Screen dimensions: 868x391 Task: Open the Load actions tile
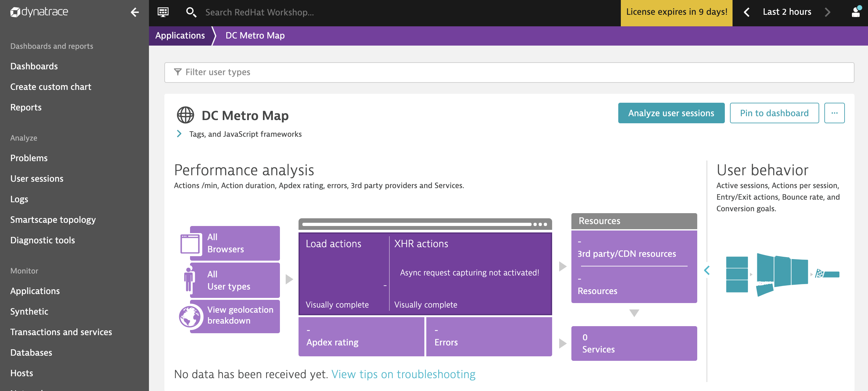(344, 274)
